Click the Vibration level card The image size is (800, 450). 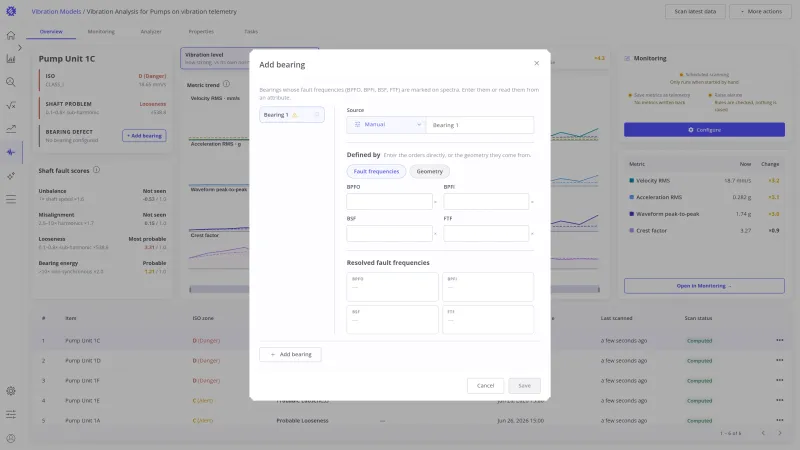215,58
